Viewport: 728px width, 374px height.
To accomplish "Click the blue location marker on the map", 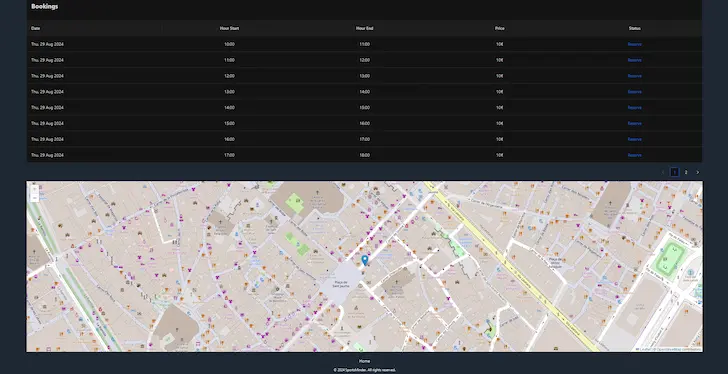I will [x=365, y=260].
